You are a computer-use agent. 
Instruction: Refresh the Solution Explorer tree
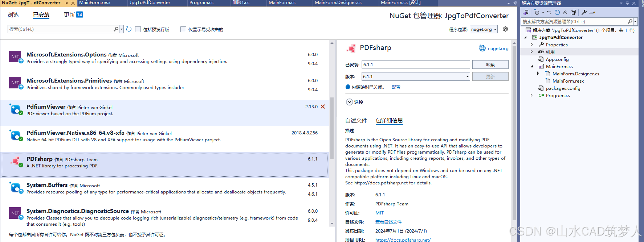click(557, 12)
